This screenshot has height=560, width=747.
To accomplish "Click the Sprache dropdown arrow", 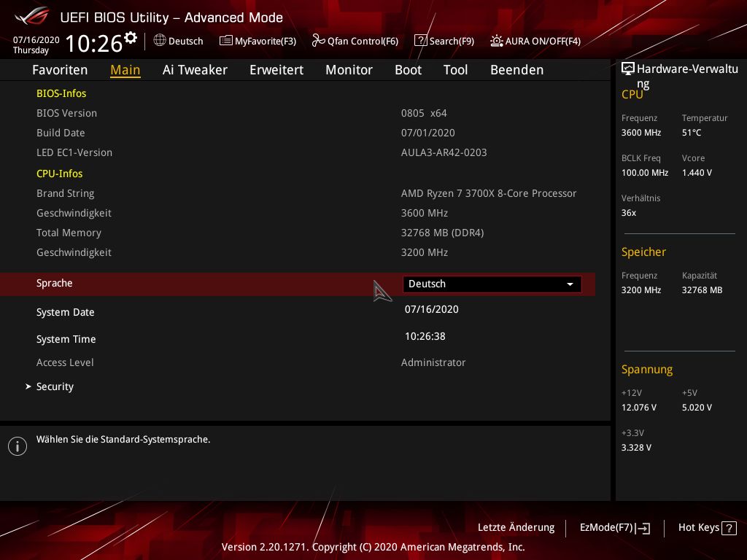I will [570, 284].
